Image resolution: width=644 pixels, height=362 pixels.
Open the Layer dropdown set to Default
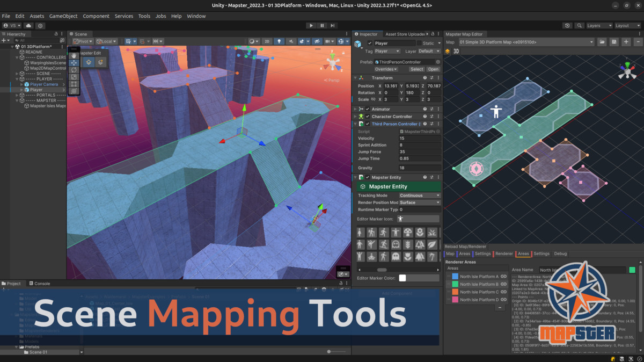(429, 51)
